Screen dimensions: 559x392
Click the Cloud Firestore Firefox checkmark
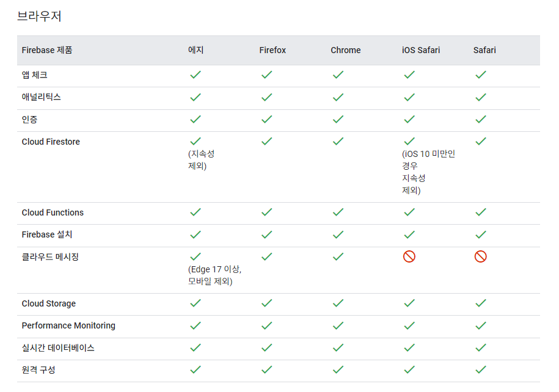(x=266, y=142)
